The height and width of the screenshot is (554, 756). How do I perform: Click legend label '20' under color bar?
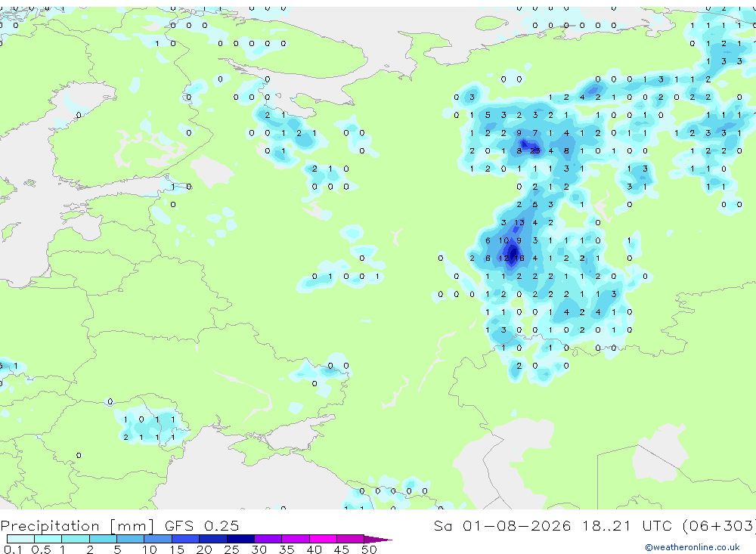click(204, 549)
